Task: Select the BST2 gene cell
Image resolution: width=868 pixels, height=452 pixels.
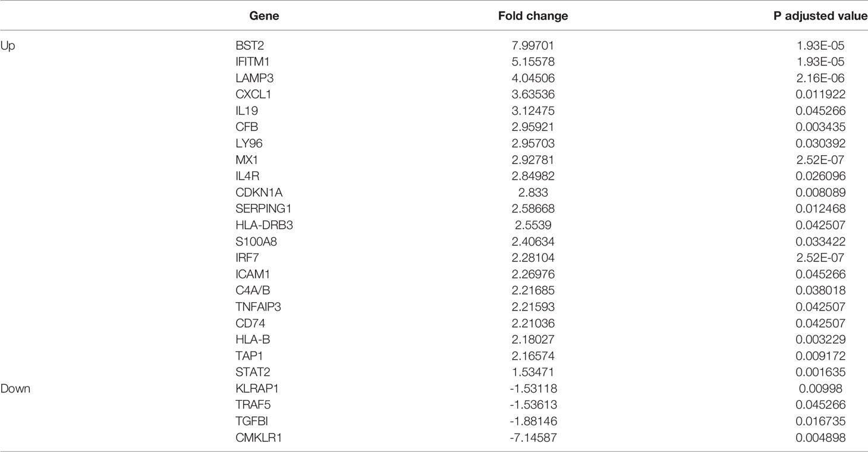Action: point(248,45)
